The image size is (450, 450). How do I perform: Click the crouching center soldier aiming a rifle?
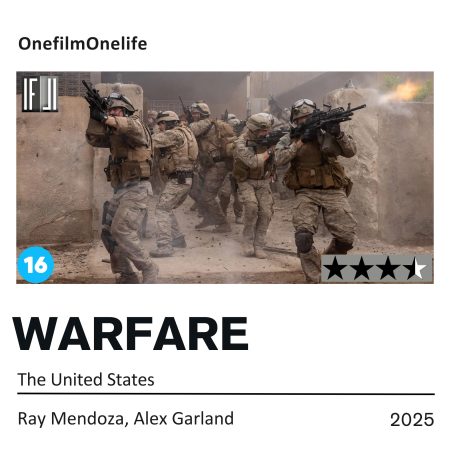point(257,183)
